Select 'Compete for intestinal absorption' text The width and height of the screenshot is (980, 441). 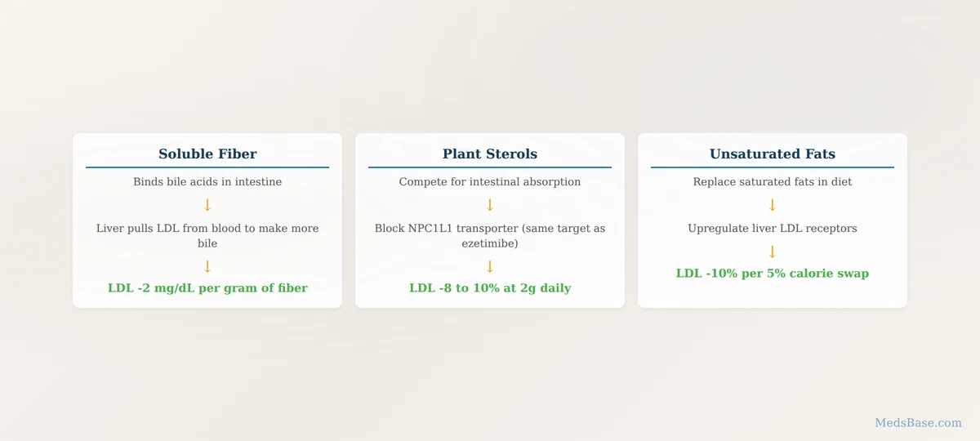[490, 181]
